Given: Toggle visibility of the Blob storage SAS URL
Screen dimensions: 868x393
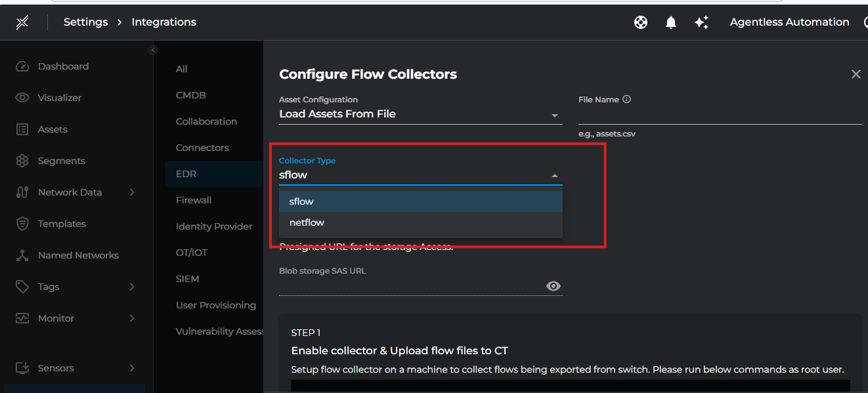Looking at the screenshot, I should coord(553,286).
